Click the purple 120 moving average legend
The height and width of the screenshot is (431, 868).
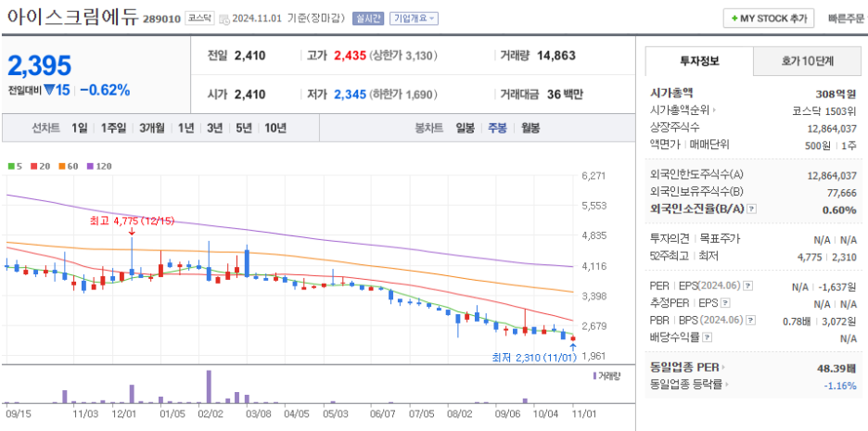(x=99, y=166)
